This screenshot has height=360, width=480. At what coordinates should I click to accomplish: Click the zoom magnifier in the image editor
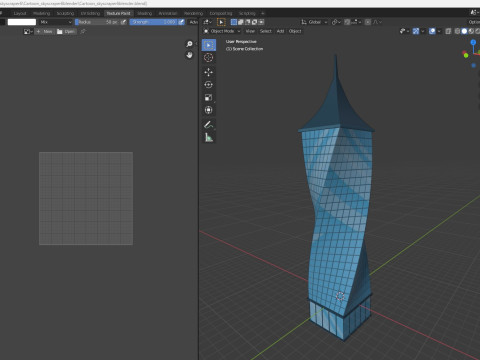click(189, 44)
